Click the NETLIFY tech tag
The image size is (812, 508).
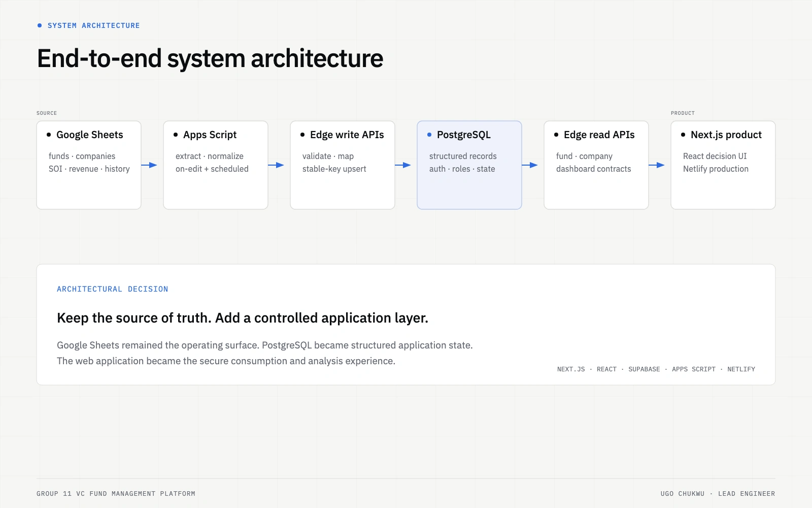click(x=741, y=369)
